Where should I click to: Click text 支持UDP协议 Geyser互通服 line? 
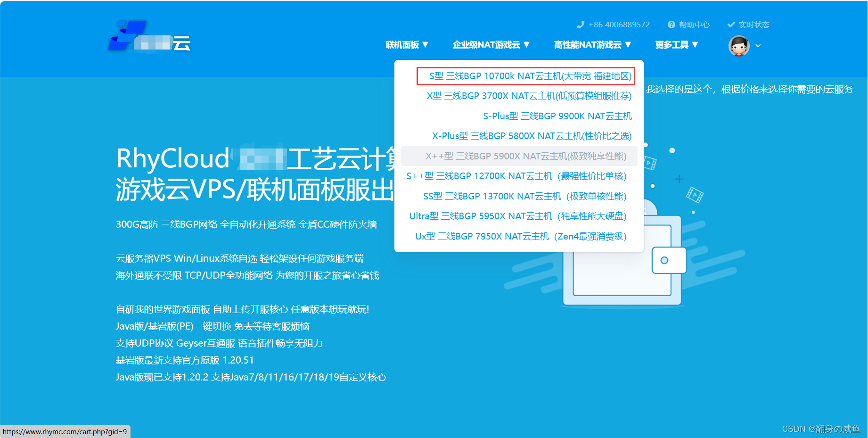point(220,343)
